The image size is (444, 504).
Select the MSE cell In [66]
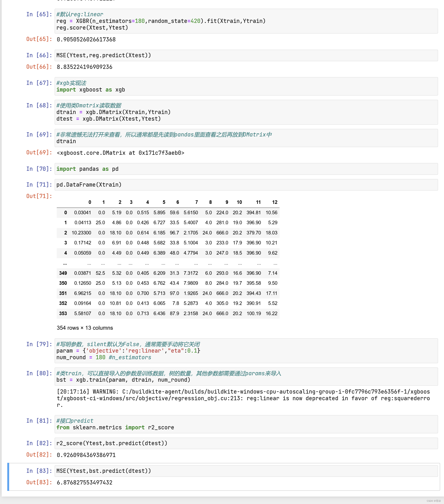coord(246,56)
